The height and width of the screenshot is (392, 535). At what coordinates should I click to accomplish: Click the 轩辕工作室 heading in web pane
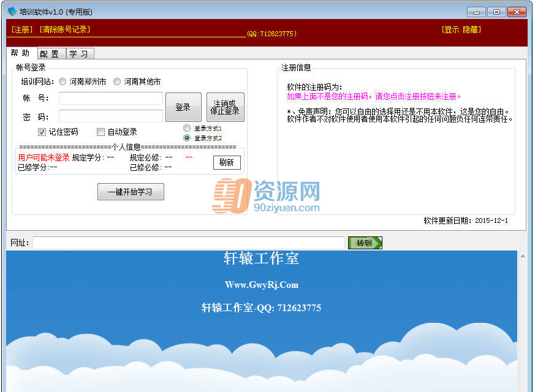(261, 258)
